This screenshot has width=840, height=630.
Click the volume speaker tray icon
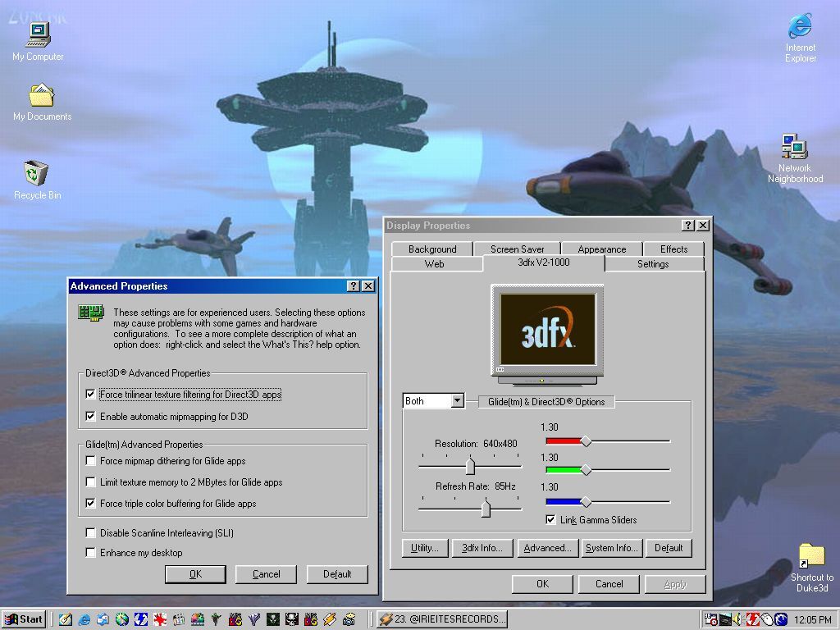737,619
